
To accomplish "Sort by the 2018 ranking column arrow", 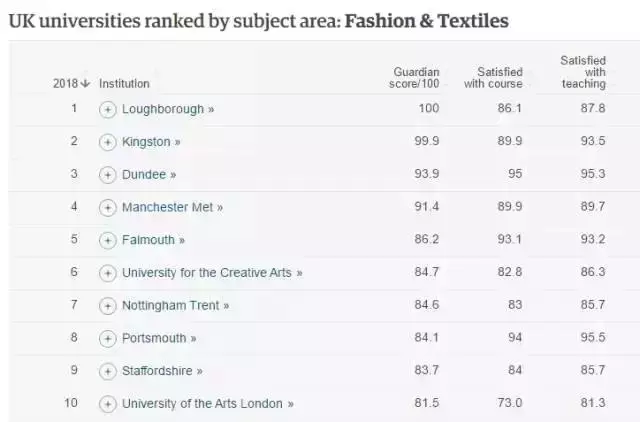I will point(71,84).
